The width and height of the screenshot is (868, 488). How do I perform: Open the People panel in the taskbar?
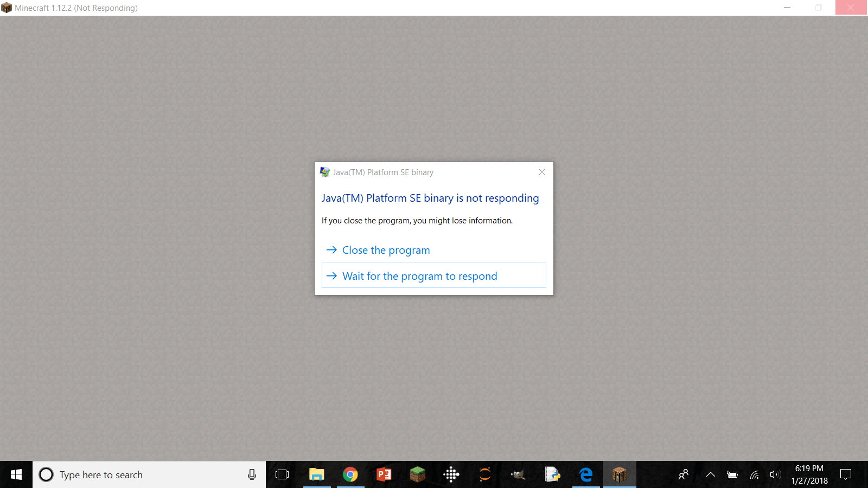[684, 474]
